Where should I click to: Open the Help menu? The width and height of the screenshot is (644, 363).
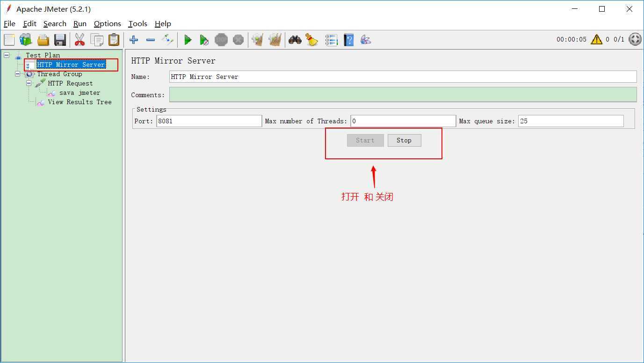[x=163, y=23]
